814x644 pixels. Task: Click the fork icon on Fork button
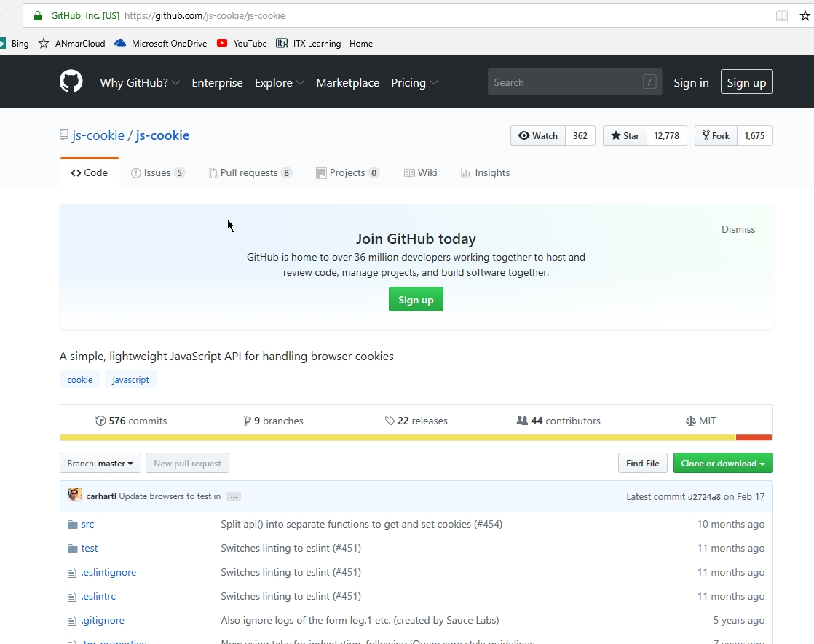705,135
